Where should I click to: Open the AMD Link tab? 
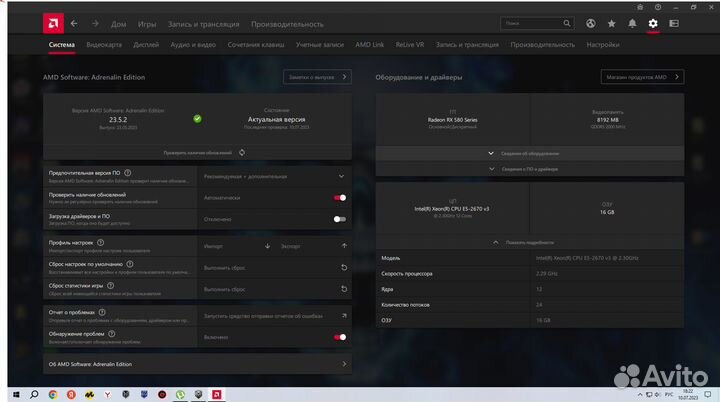tap(370, 45)
